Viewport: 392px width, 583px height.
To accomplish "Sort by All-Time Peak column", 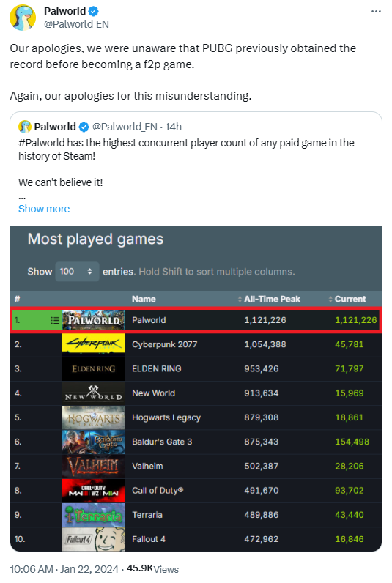I will click(x=269, y=299).
